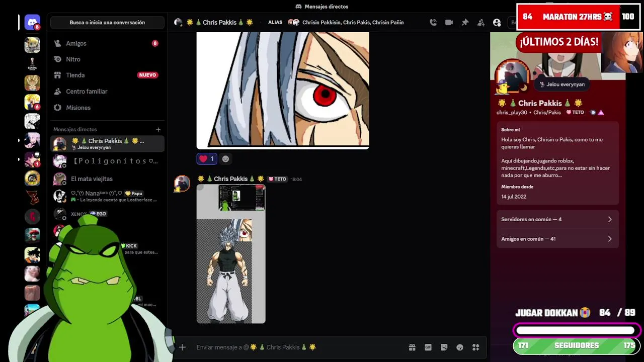Open the blond anime character server at top

pyautogui.click(x=32, y=45)
